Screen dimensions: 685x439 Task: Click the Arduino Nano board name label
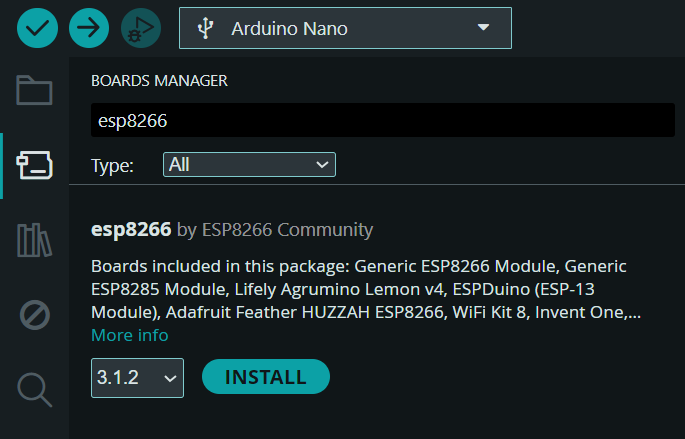(x=289, y=29)
